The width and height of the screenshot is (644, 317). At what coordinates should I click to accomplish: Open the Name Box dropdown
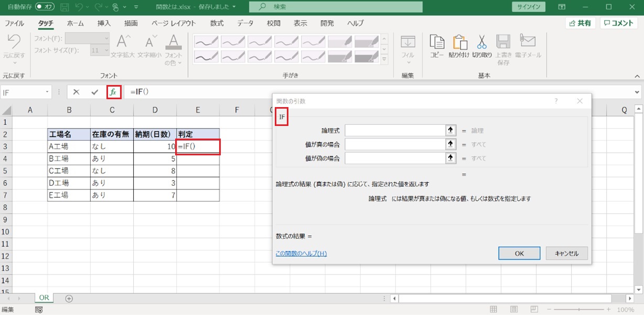point(47,92)
